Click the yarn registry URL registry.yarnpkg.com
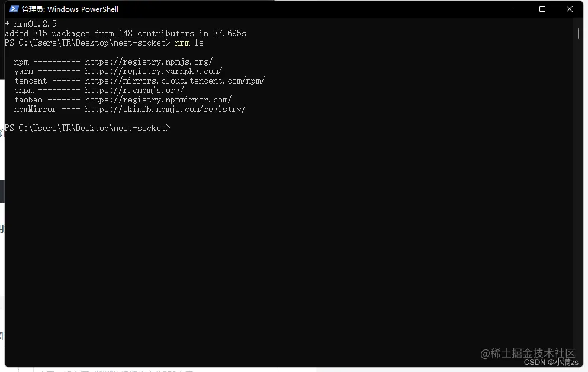The image size is (588, 372). tap(153, 71)
